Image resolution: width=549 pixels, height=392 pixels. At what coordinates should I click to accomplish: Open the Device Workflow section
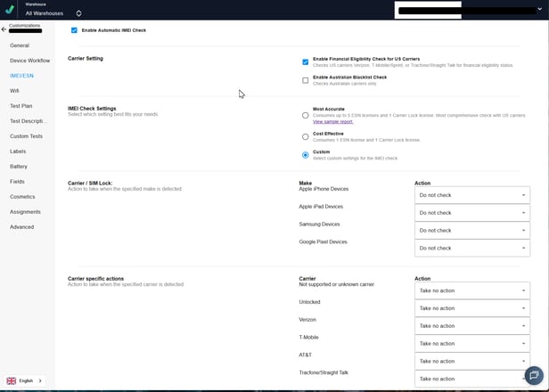[29, 61]
